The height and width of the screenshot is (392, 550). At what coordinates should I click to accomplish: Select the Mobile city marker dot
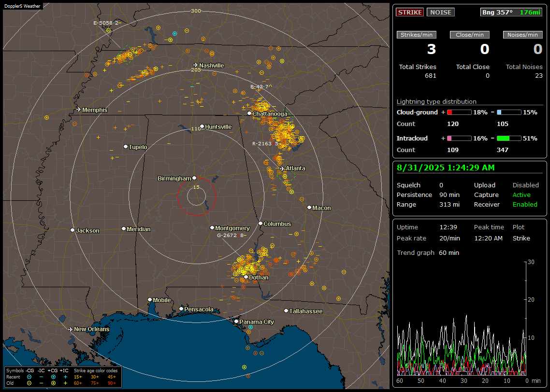tap(150, 299)
